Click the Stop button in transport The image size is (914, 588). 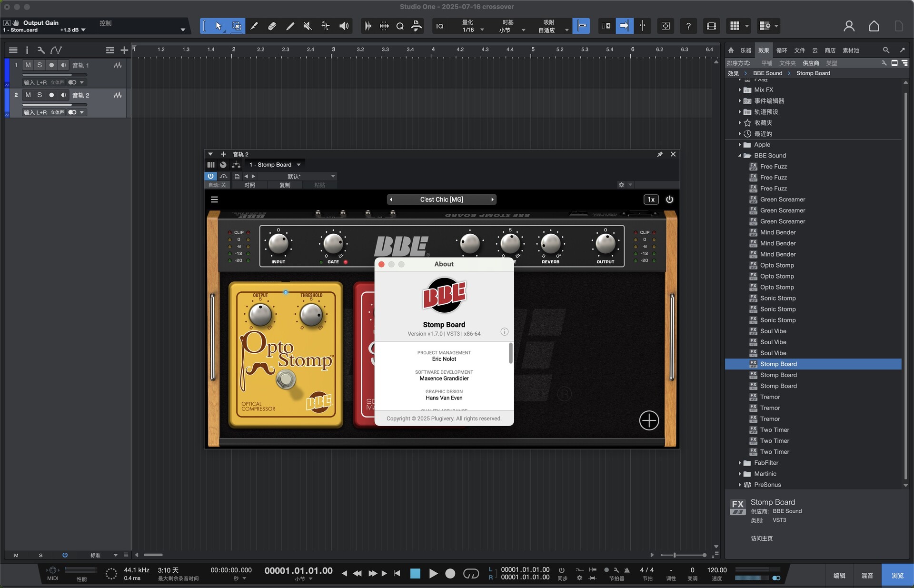coord(415,574)
